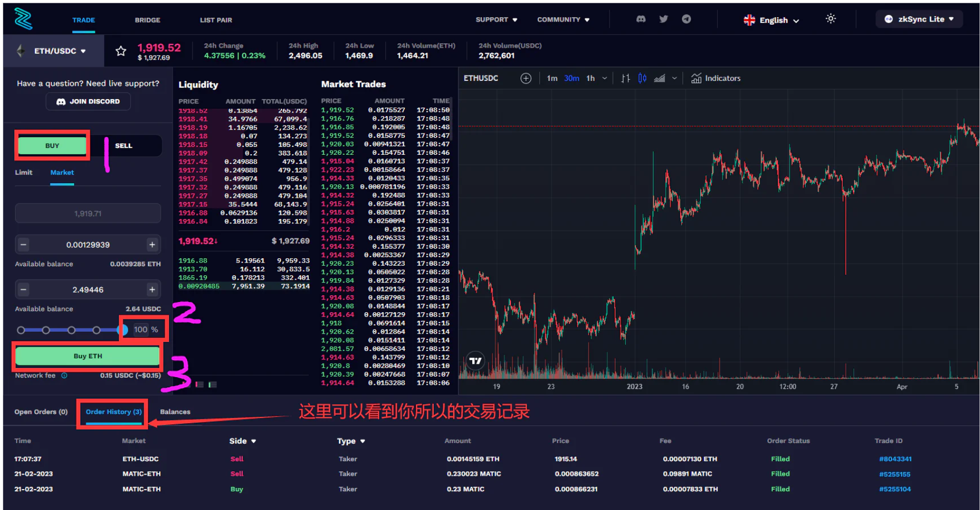This screenshot has width=980, height=510.
Task: Increase USDC total with plus button
Action: [152, 290]
